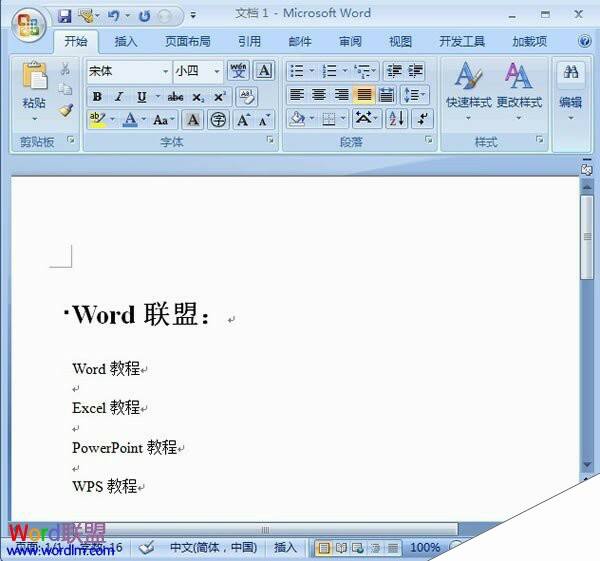The width and height of the screenshot is (600, 561).
Task: Select justify alignment
Action: [x=364, y=94]
